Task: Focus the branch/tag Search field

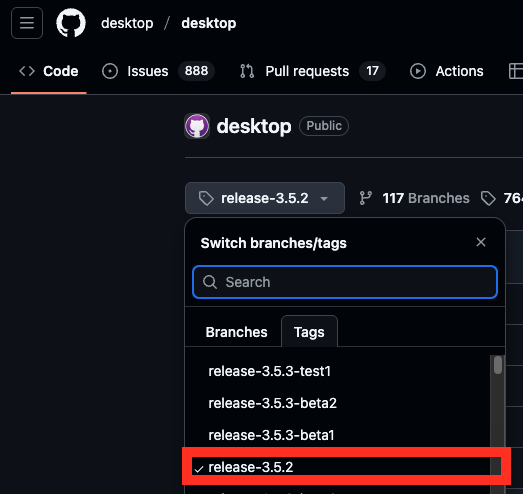Action: [345, 282]
